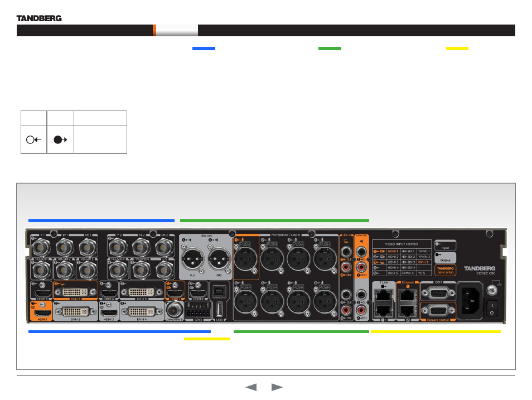Click the HD-SDI 1 BNC connector
532x400 pixels.
click(41, 270)
